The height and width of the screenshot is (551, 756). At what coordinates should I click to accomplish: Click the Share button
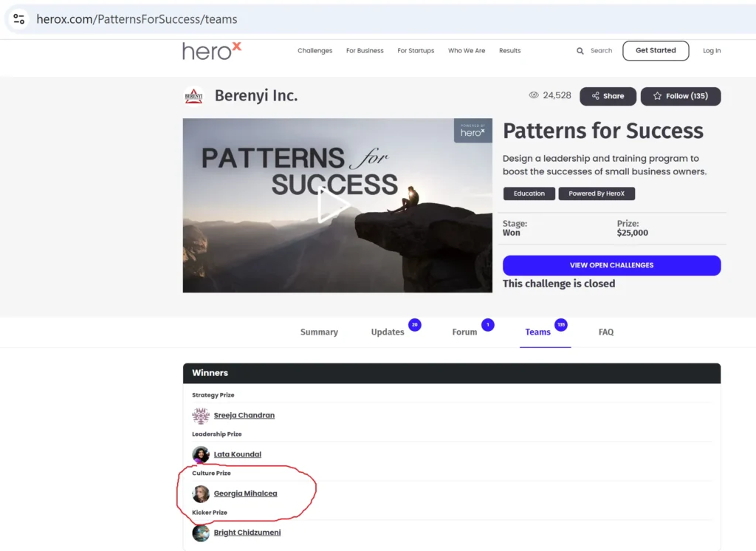(x=608, y=96)
